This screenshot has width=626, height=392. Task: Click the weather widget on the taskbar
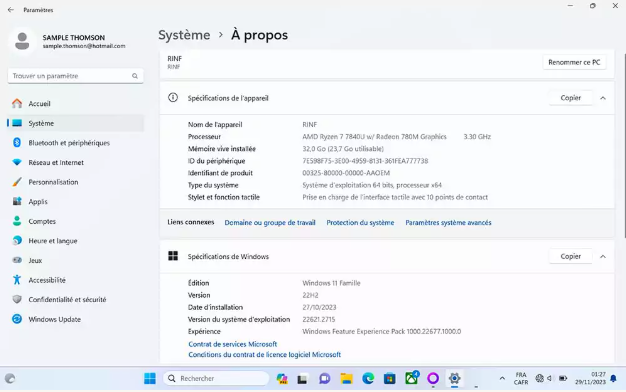(10, 378)
